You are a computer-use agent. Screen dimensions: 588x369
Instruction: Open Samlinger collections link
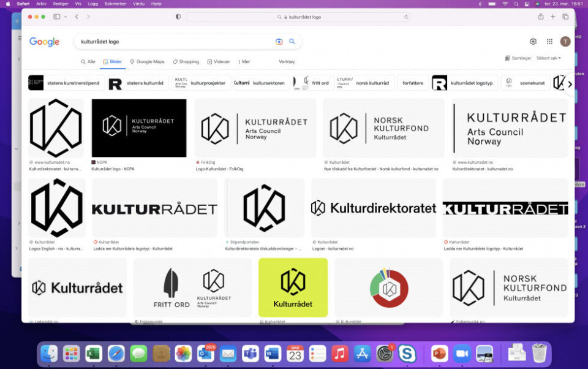pos(518,58)
